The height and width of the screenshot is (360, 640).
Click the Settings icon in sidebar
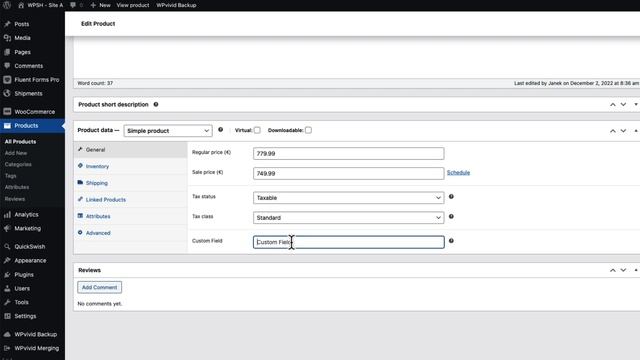[7, 316]
